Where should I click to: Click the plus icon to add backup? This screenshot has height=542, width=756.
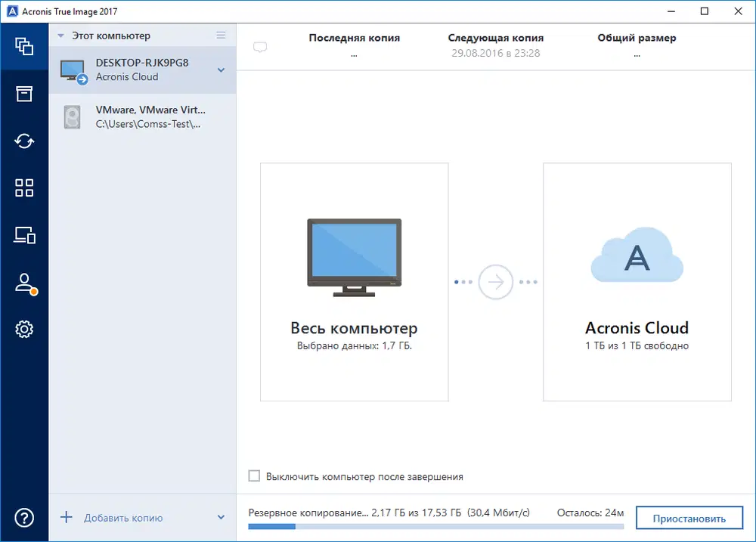pos(66,517)
